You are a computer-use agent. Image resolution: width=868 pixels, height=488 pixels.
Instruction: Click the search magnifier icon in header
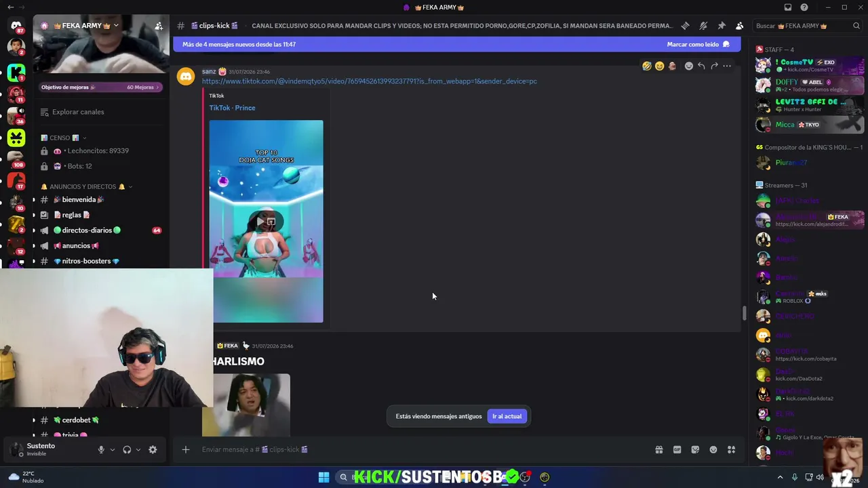coord(856,26)
